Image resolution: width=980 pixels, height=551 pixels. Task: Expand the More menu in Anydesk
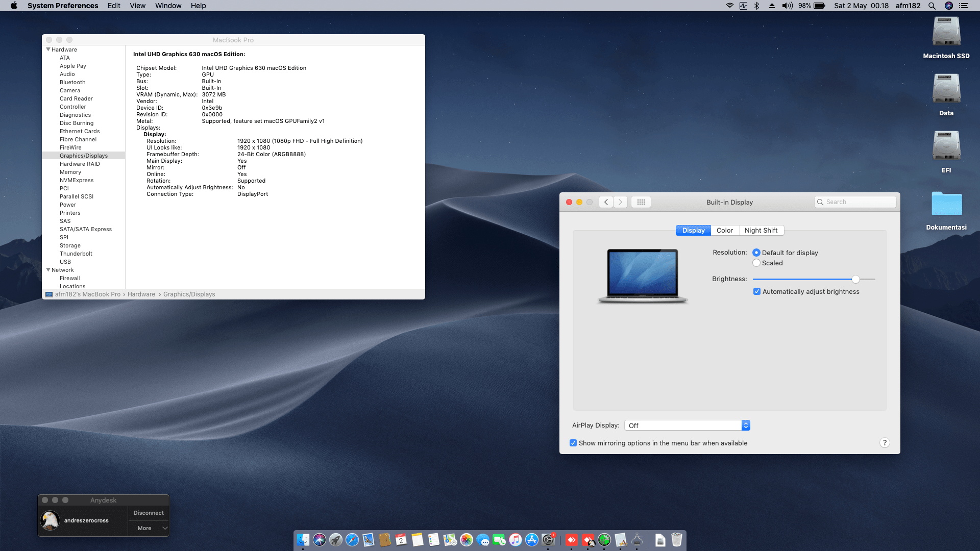point(149,528)
